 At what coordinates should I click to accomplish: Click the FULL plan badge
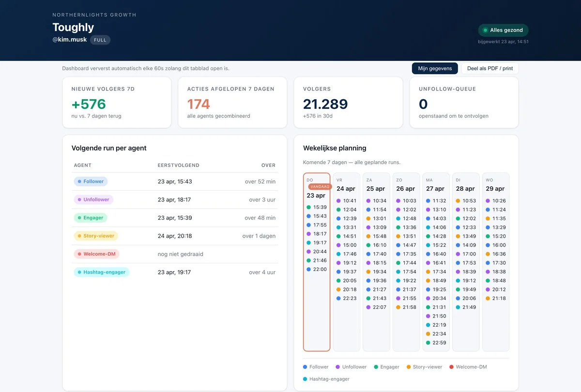tap(100, 40)
